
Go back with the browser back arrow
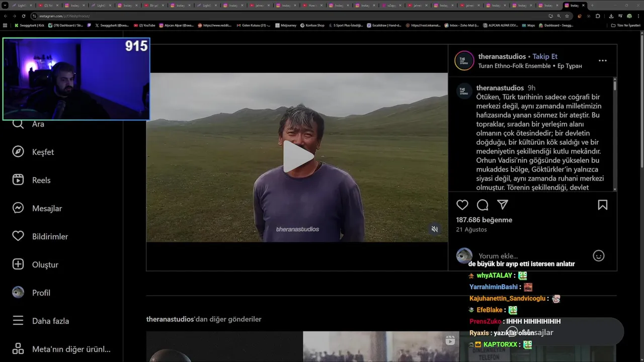6,16
